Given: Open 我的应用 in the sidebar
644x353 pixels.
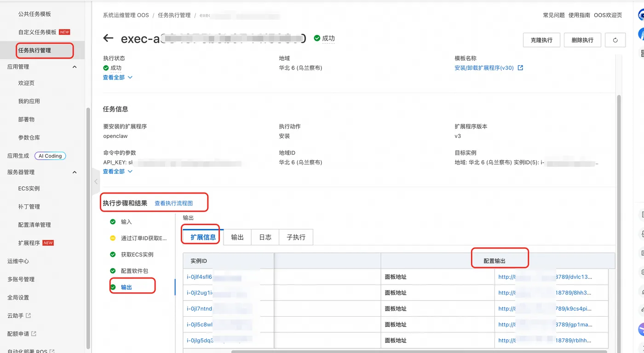Looking at the screenshot, I should [29, 101].
